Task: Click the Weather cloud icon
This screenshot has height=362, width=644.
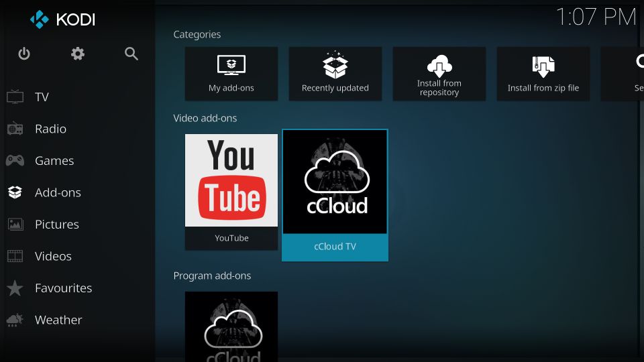Action: point(15,320)
